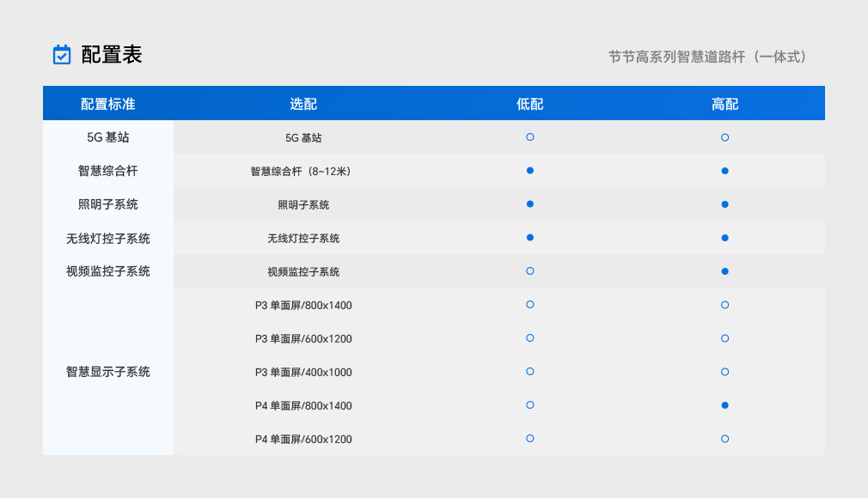This screenshot has height=498, width=868.
Task: Click the 配置表 title text
Action: (x=112, y=55)
